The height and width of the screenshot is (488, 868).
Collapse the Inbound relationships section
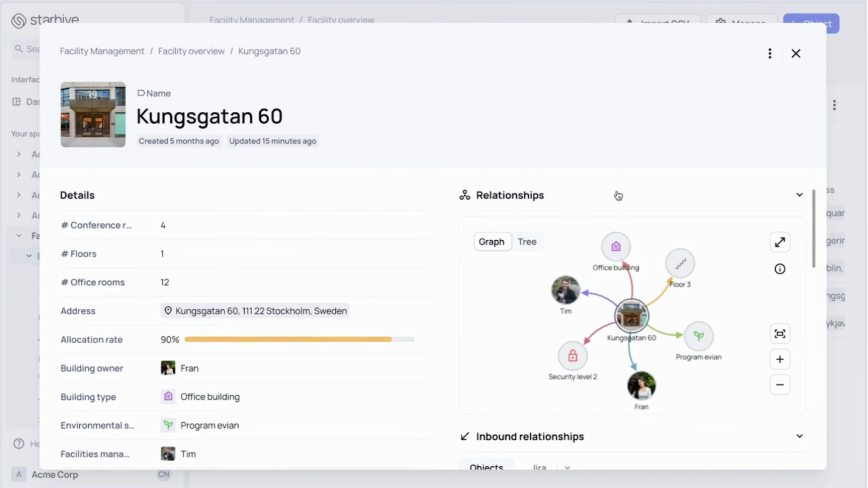(799, 436)
